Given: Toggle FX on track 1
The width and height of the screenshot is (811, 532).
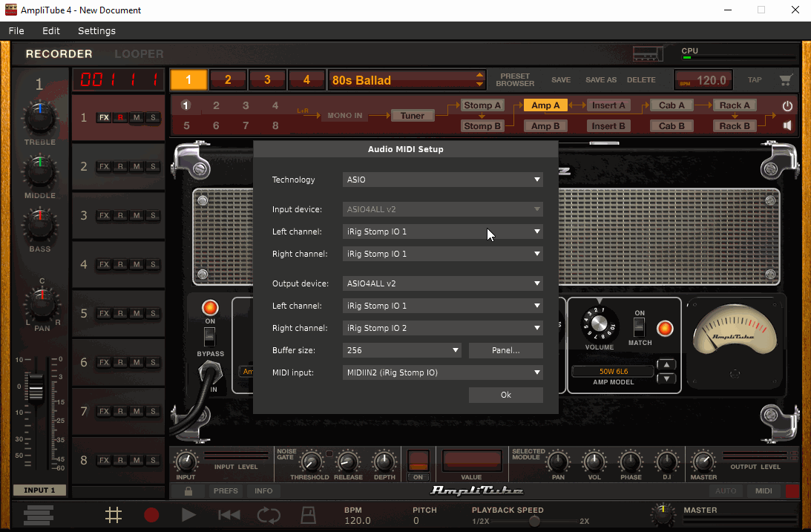Looking at the screenshot, I should pyautogui.click(x=104, y=118).
